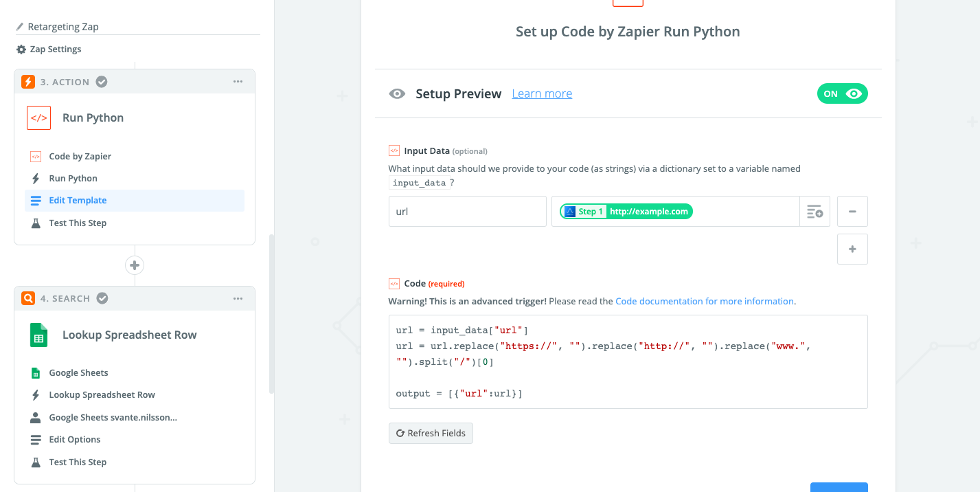This screenshot has height=492, width=980.
Task: Select Code by Zapier in step 3
Action: [x=80, y=156]
